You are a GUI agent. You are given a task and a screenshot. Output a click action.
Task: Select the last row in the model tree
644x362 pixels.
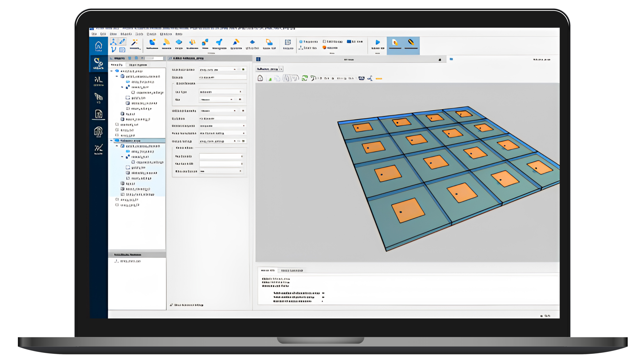click(x=127, y=205)
